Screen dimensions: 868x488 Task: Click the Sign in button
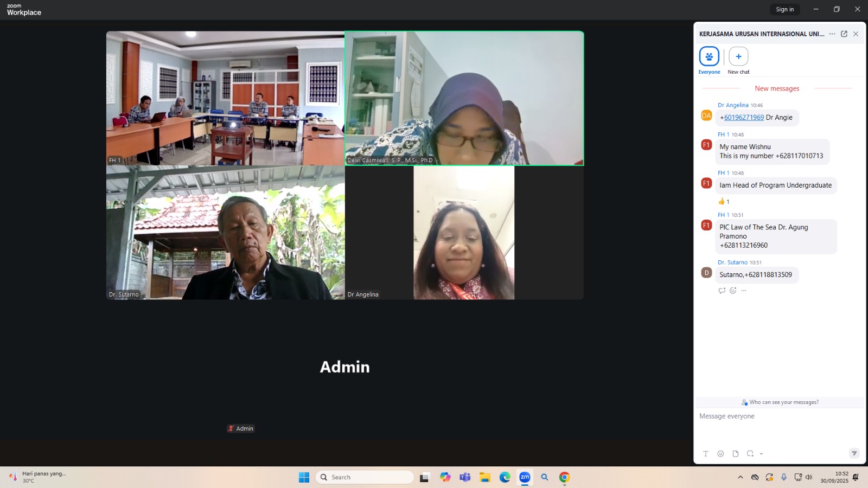(784, 9)
